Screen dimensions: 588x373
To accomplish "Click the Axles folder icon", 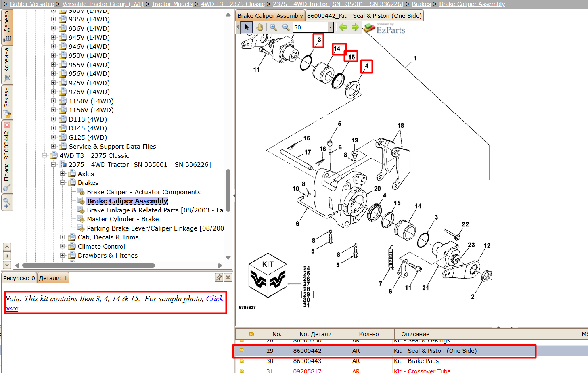I will 72,174.
